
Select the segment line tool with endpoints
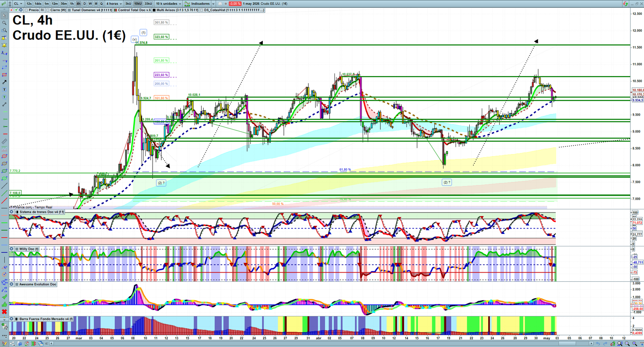click(4, 104)
